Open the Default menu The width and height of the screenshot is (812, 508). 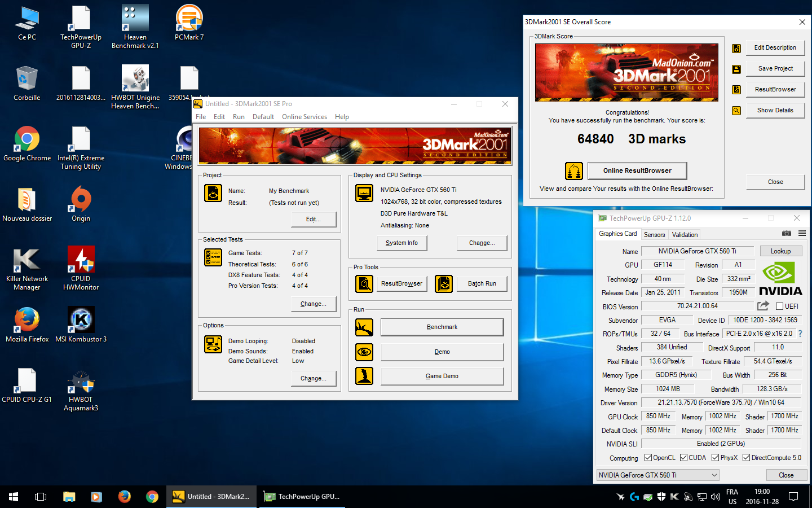coord(263,117)
